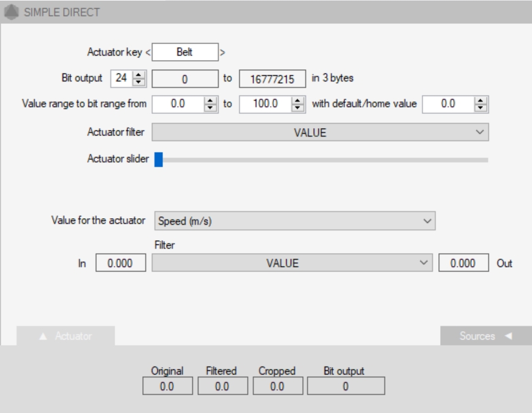Switch to the Sources tab
Image resolution: width=532 pixels, height=413 pixels.
click(477, 336)
